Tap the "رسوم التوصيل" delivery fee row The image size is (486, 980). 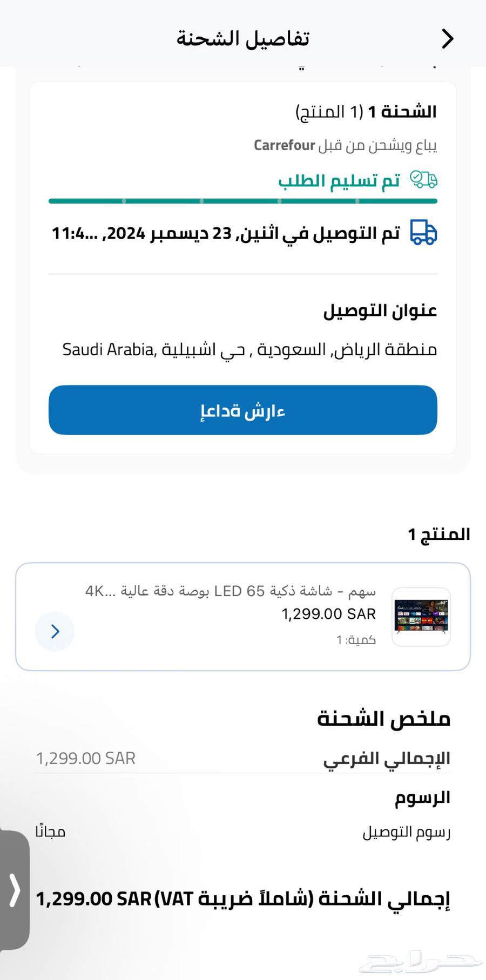point(406,832)
